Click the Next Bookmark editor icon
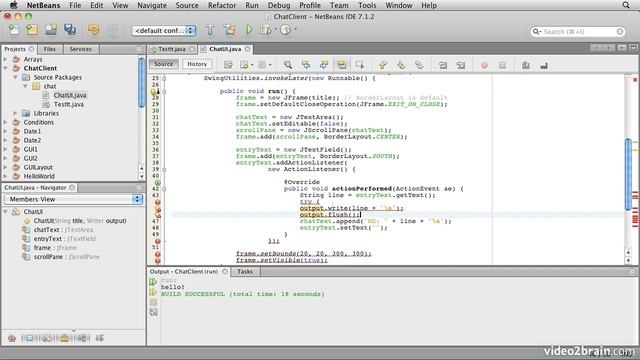This screenshot has height=360, width=640. click(401, 64)
